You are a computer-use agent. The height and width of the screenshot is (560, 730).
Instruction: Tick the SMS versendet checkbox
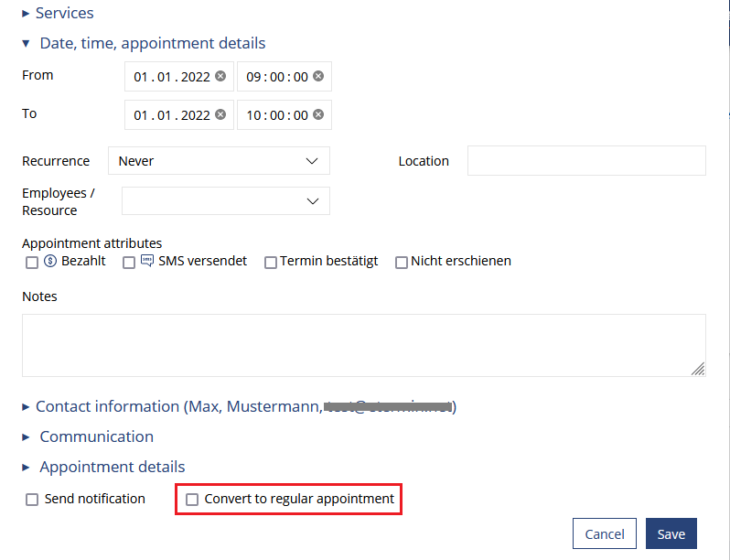129,263
